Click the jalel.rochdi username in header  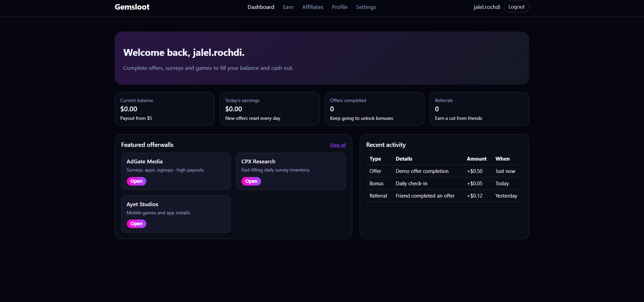tap(487, 7)
